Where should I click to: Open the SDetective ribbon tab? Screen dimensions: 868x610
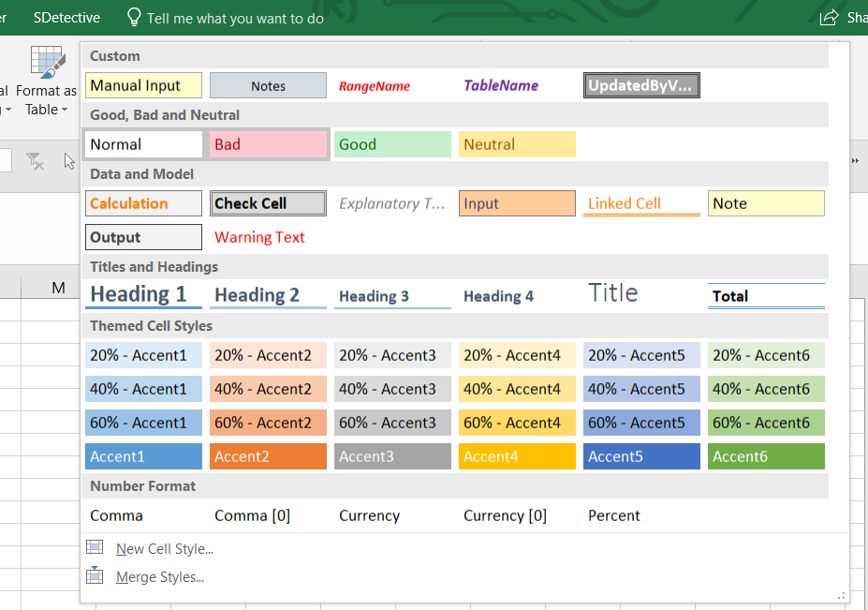67,18
